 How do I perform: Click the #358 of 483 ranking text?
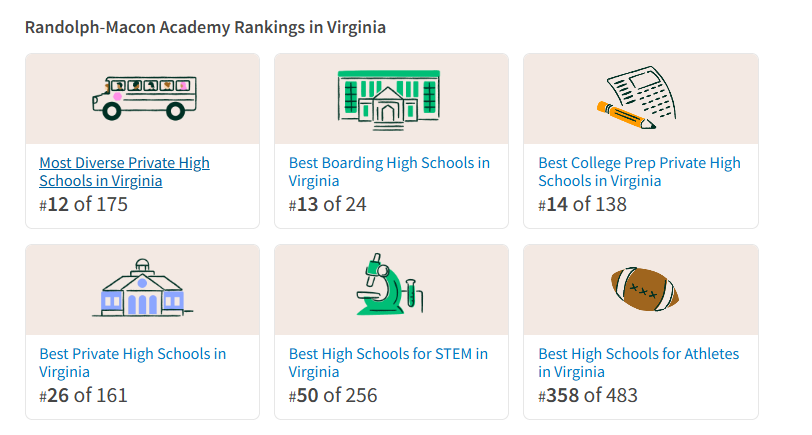pyautogui.click(x=588, y=395)
